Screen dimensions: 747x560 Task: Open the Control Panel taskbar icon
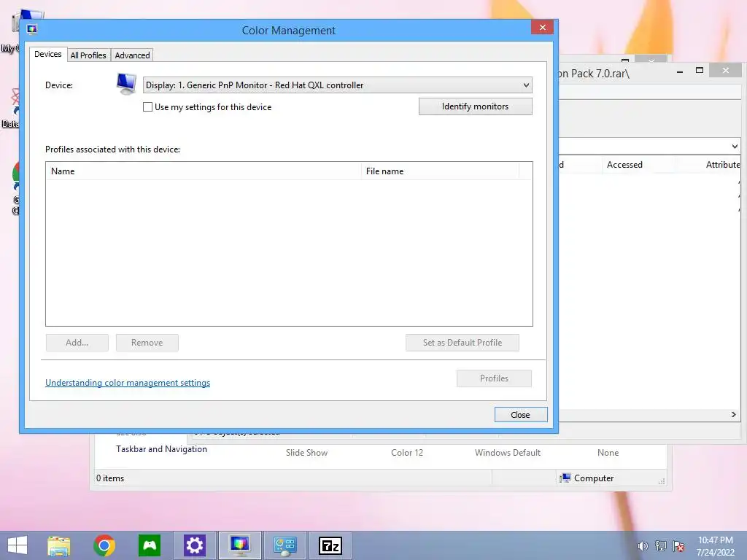click(285, 545)
